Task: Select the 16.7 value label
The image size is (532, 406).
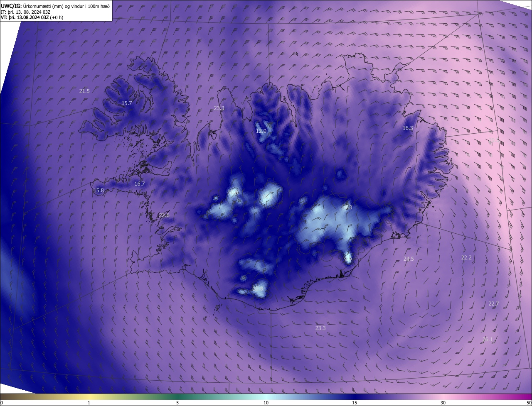Action: [140, 183]
